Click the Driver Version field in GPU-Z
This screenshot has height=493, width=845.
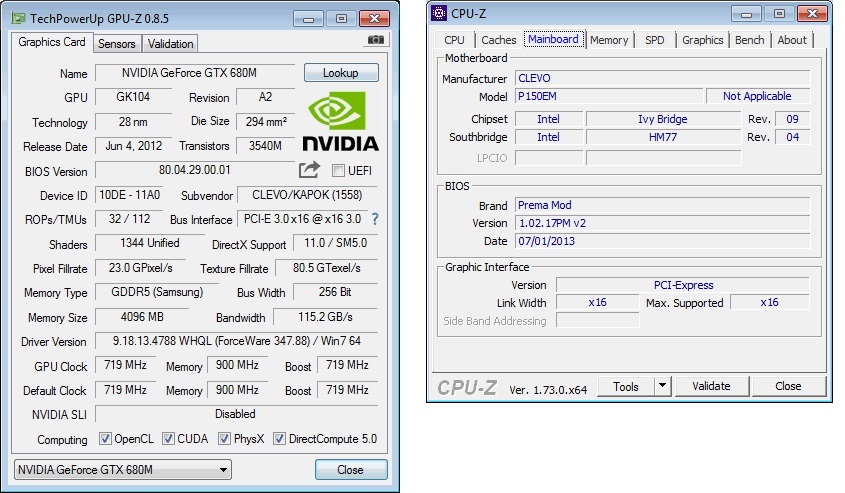[237, 341]
